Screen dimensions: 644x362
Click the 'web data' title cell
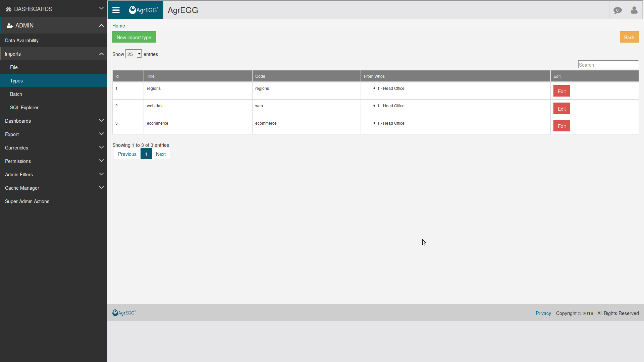(x=198, y=108)
